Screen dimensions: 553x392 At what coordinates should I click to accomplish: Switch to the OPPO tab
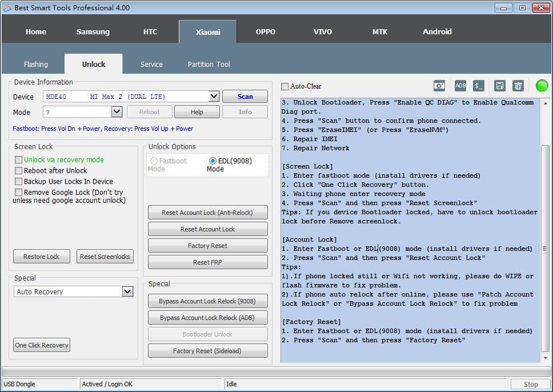pyautogui.click(x=266, y=32)
